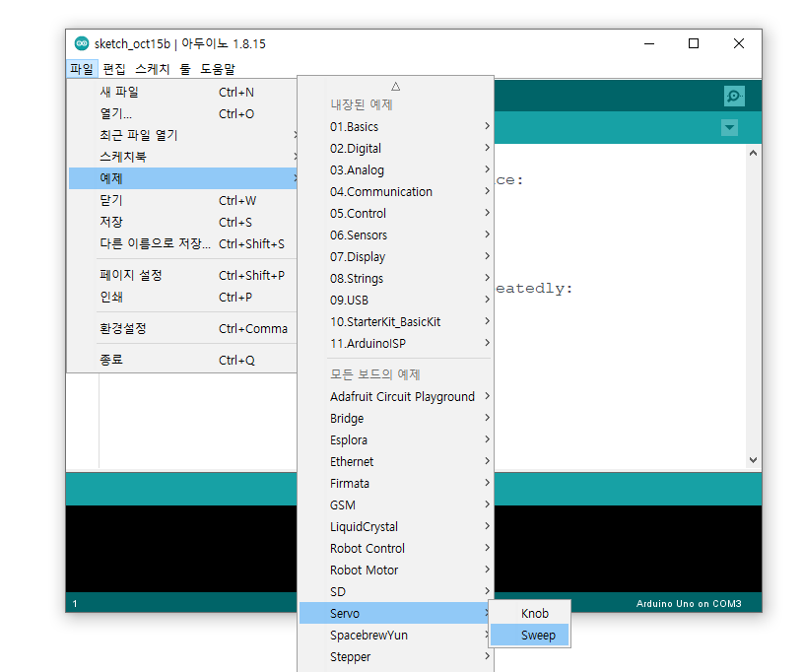Minimize the Arduino window
This screenshot has width=803, height=672.
click(x=649, y=43)
